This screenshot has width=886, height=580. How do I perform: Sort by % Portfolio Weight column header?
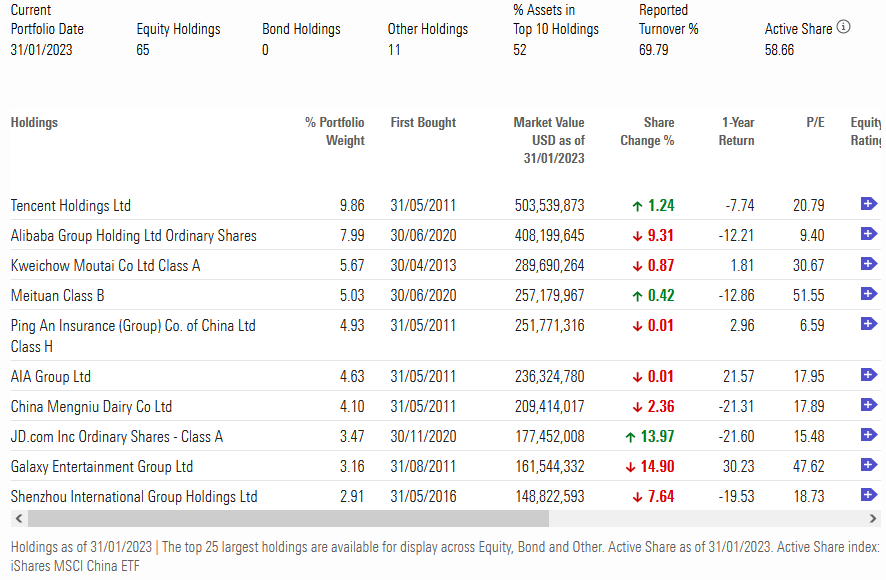click(x=335, y=131)
